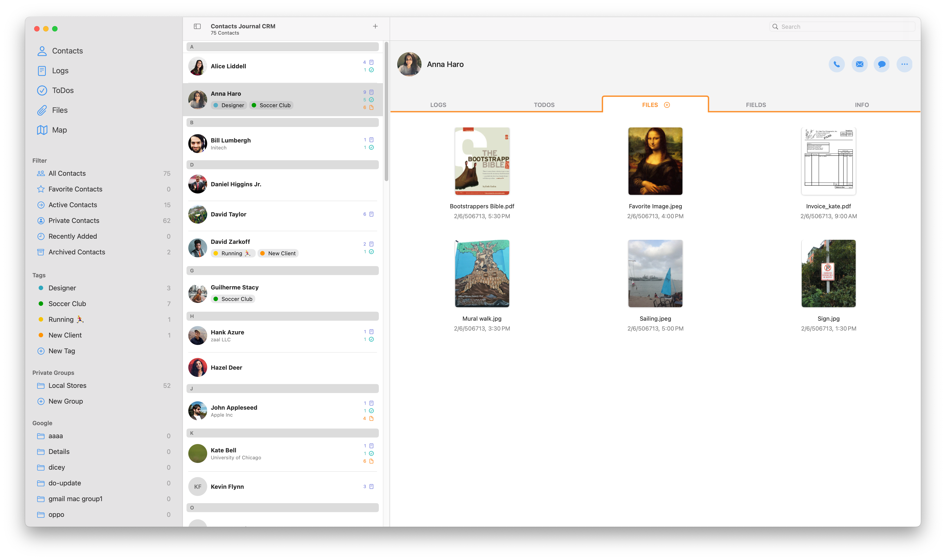
Task: Click John Appleseed's file count icon
Action: pyautogui.click(x=371, y=418)
